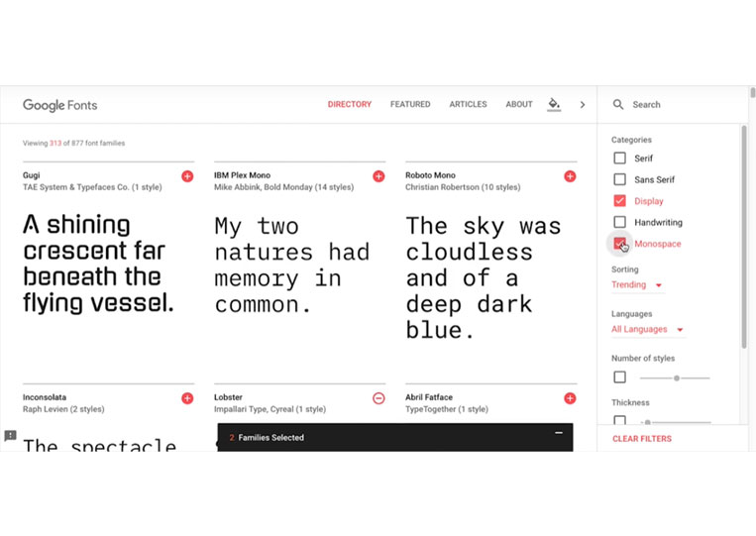Expand the 2 Families Selected bar
This screenshot has width=756, height=536.
pos(395,438)
